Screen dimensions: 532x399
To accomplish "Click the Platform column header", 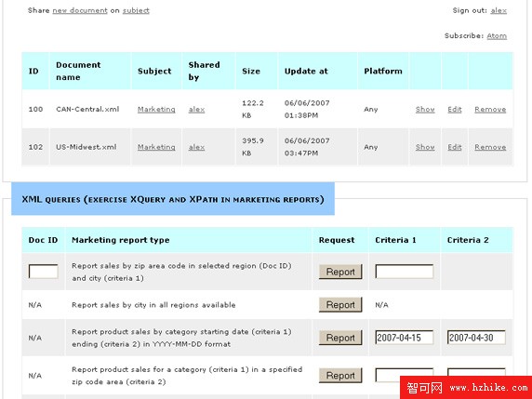I will click(383, 71).
